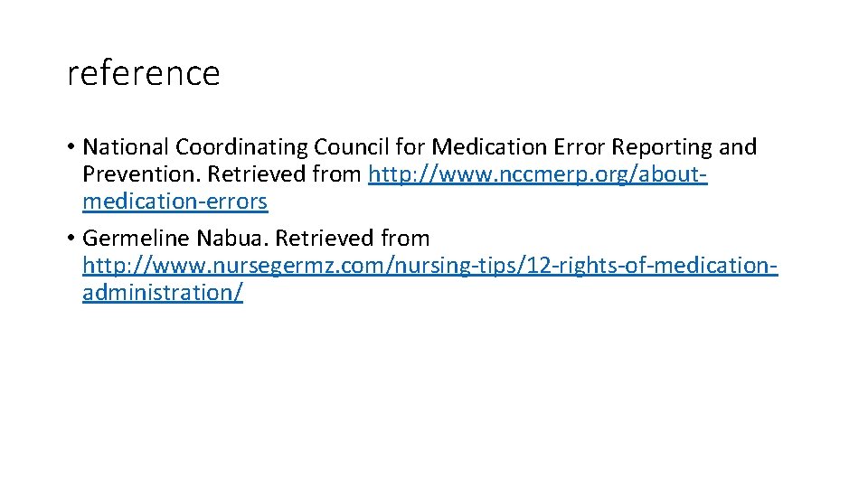Select the 'reference' slide title
This screenshot has width=868, height=488.
click(x=144, y=73)
